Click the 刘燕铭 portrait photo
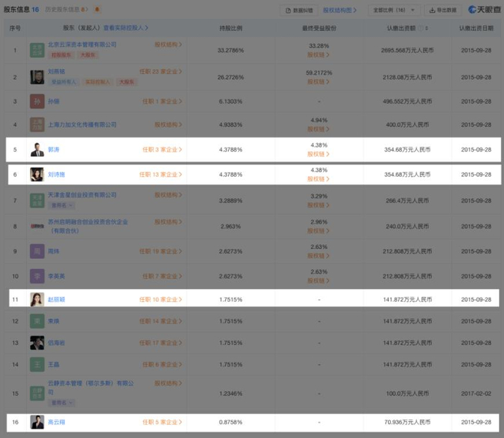 (x=37, y=78)
